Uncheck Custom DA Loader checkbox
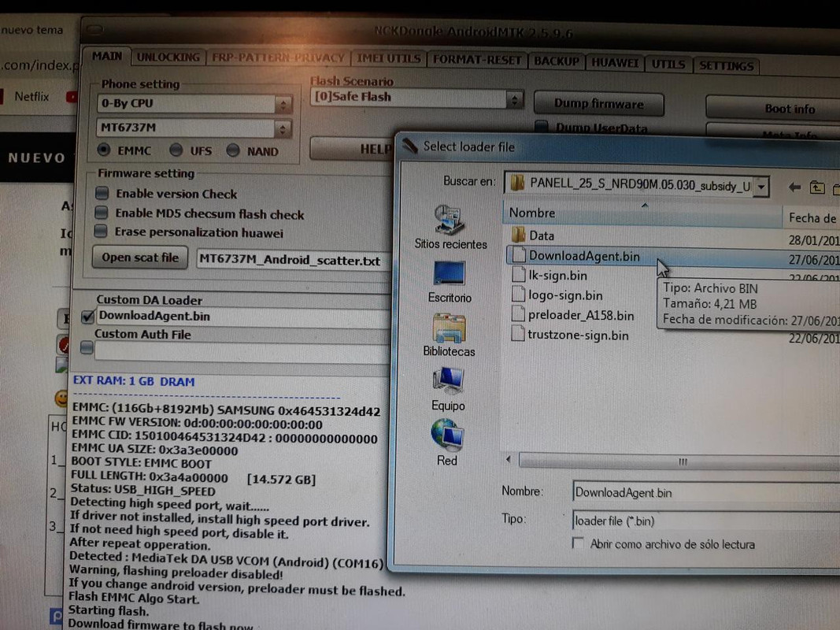 88,316
